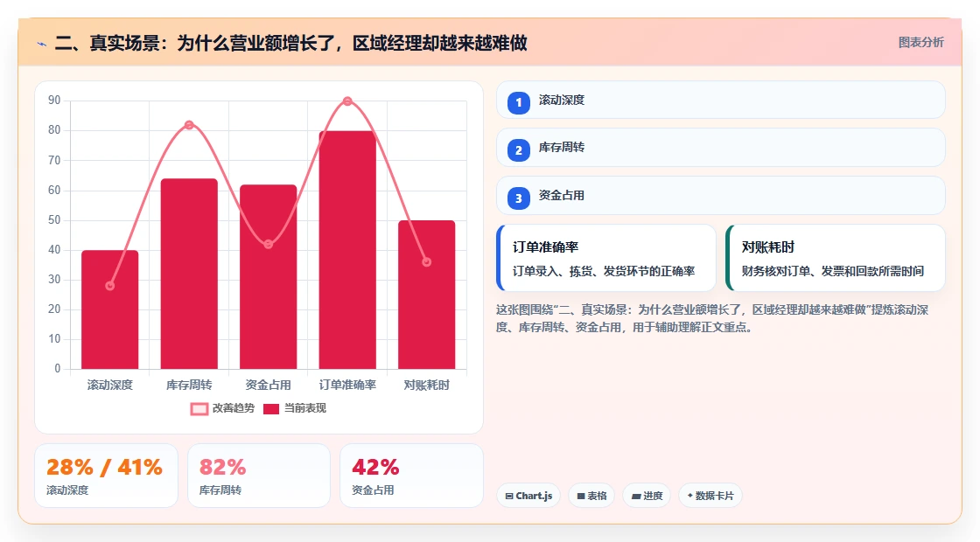
Task: Click the 库存周转 bar in chart
Action: pyautogui.click(x=189, y=274)
